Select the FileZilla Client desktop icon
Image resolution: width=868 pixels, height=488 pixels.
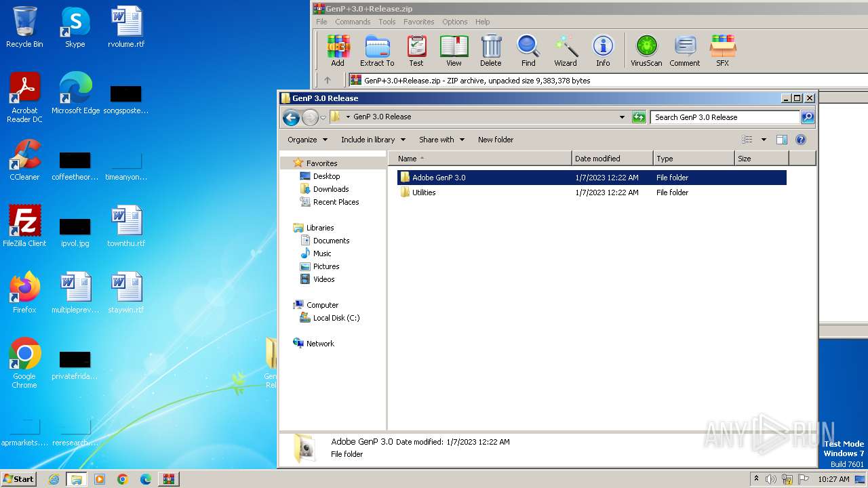click(x=24, y=226)
